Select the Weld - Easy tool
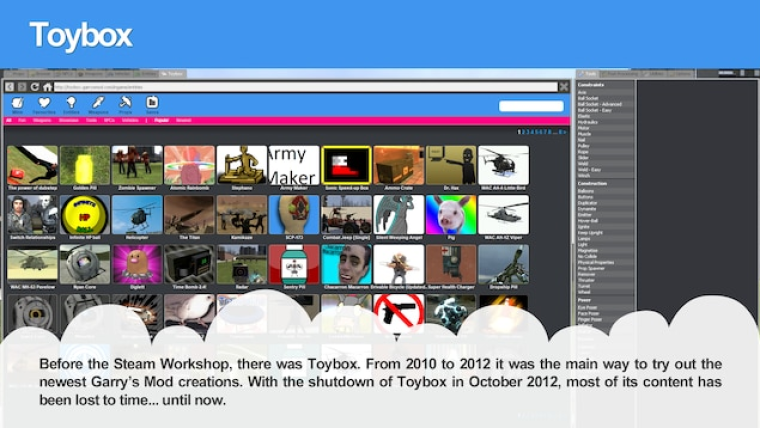 click(x=605, y=170)
